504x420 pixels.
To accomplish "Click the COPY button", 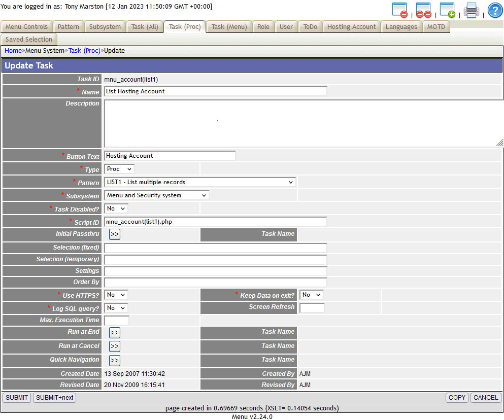I will (456, 397).
